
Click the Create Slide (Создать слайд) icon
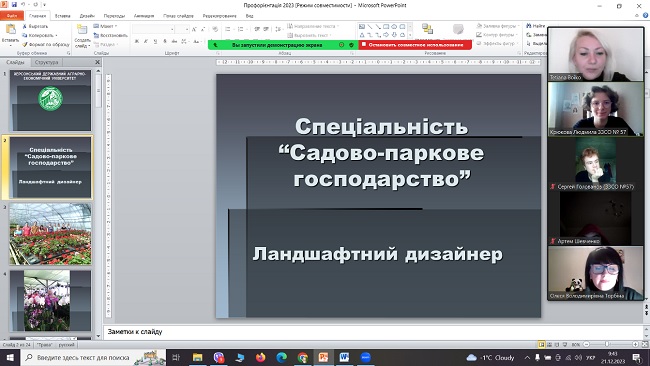[82, 29]
